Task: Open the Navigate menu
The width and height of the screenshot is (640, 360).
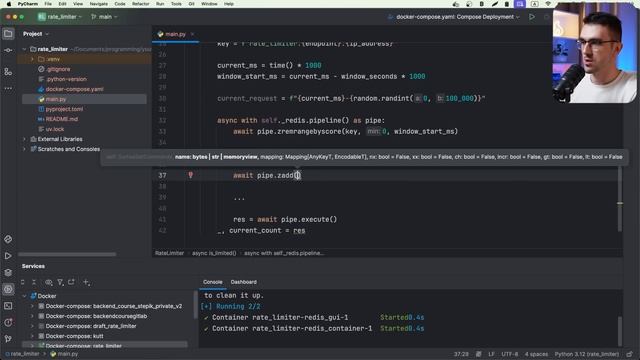Action: (99, 4)
